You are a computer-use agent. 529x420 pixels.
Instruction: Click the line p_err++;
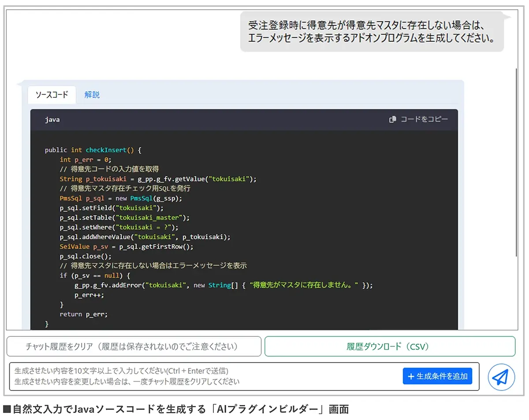tap(89, 295)
